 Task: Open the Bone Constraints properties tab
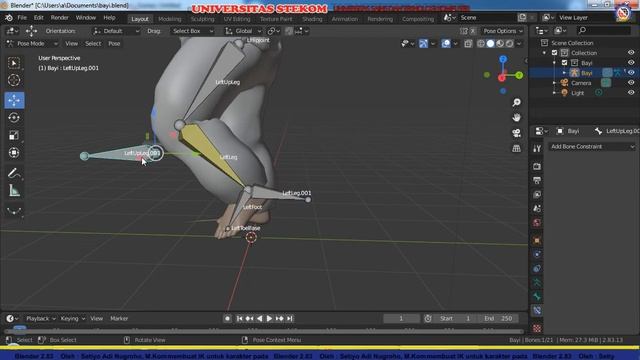[537, 311]
